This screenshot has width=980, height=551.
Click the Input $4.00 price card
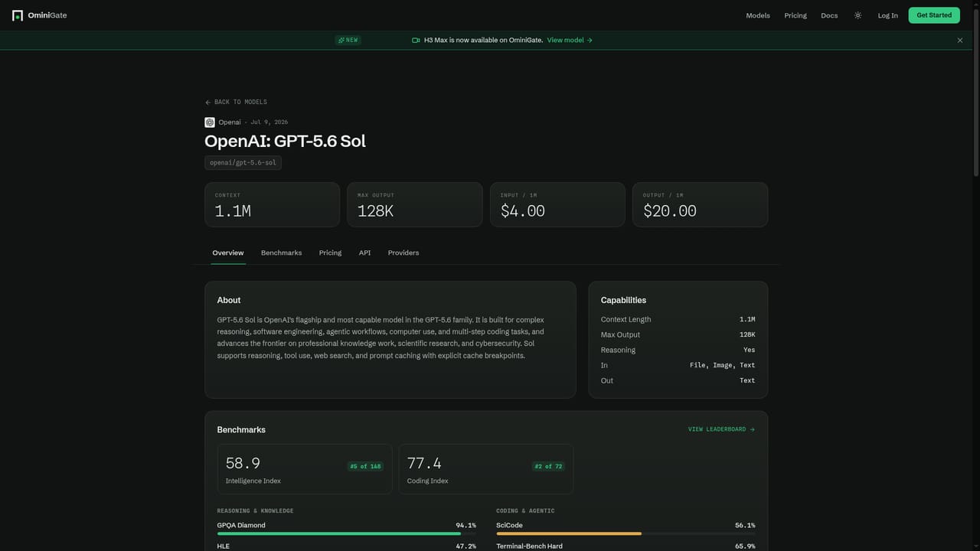click(x=557, y=204)
